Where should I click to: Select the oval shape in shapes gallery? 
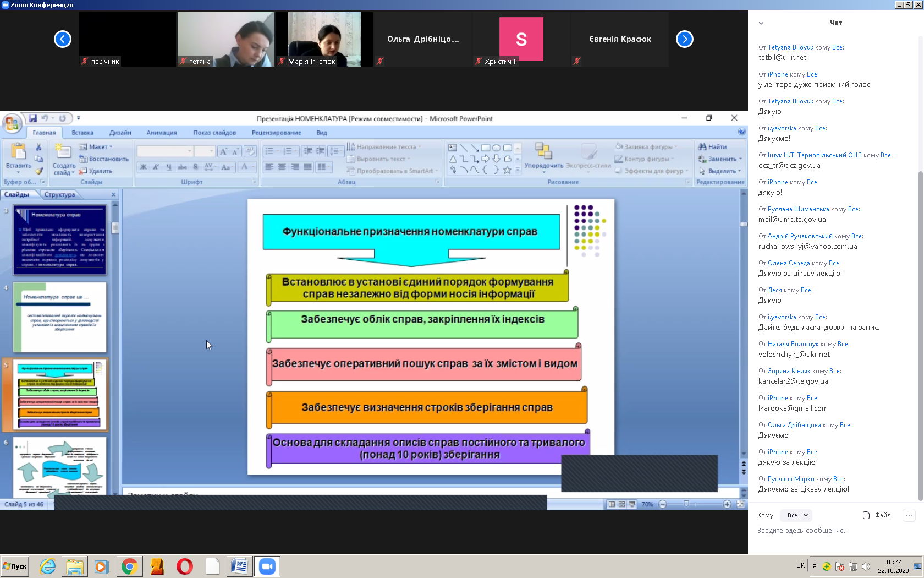click(x=496, y=148)
